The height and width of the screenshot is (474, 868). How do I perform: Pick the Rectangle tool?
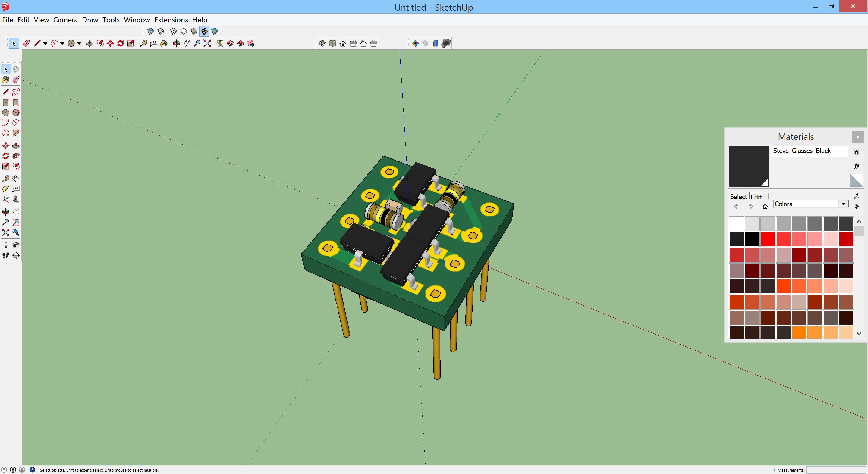click(x=6, y=102)
